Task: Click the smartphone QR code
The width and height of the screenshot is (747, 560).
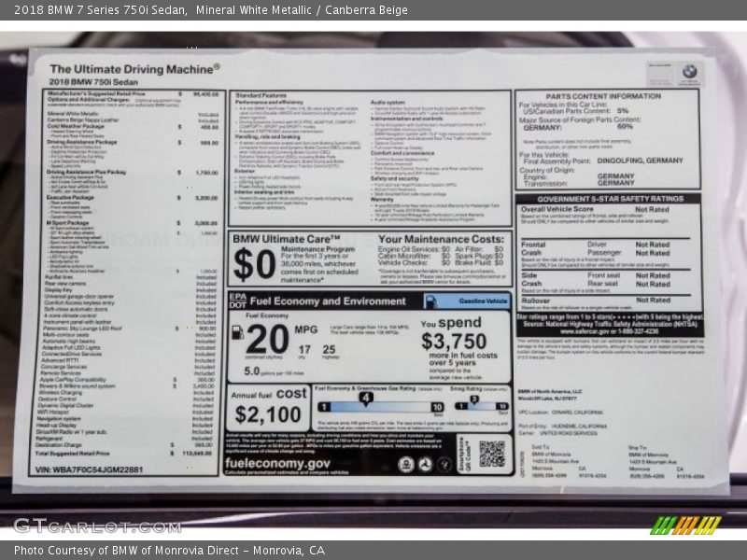Action: pyautogui.click(x=491, y=454)
